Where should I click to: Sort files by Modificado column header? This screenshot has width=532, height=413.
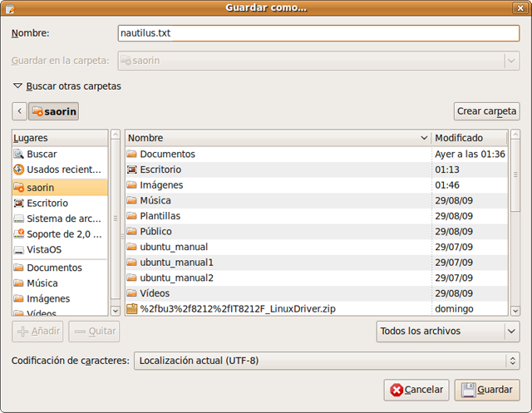pyautogui.click(x=470, y=138)
